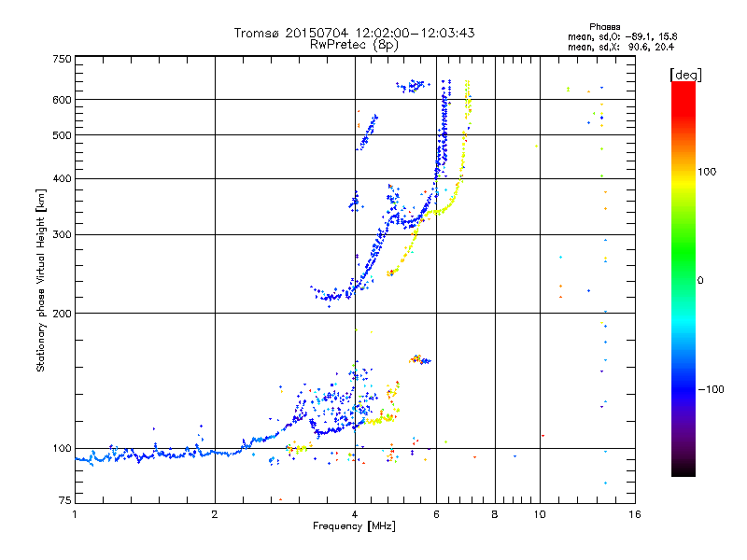Image resolution: width=747 pixels, height=560 pixels.
Task: Click the x-axis tick label '4'
Action: [x=355, y=514]
